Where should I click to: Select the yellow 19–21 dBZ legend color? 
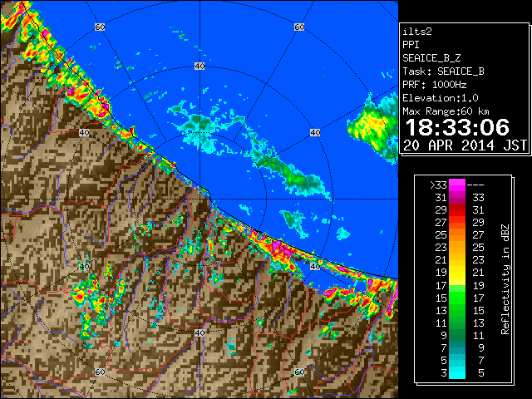click(x=457, y=273)
